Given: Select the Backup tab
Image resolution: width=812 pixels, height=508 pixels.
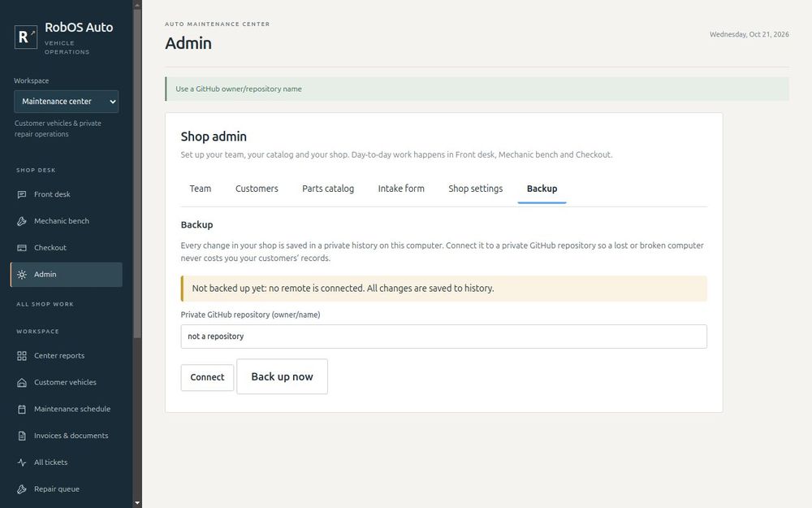Looking at the screenshot, I should (x=542, y=189).
